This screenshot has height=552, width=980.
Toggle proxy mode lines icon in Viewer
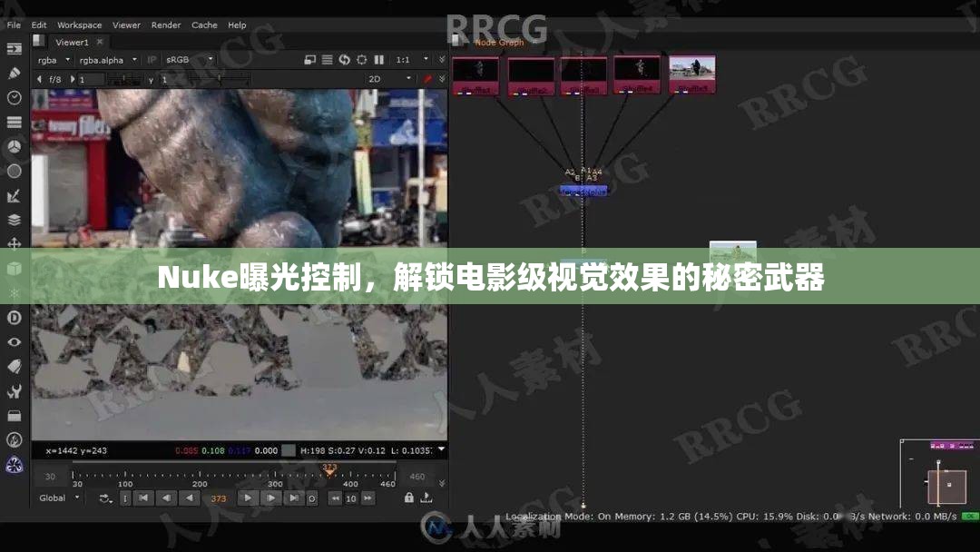pyautogui.click(x=327, y=60)
